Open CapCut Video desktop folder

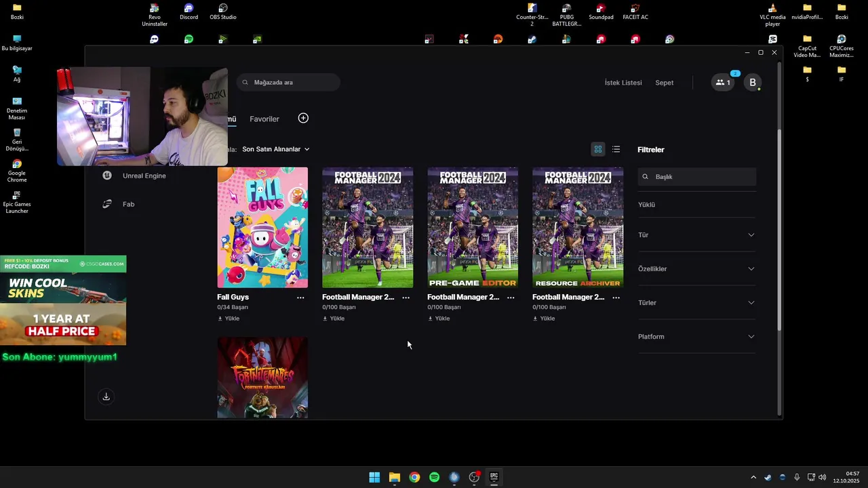click(x=807, y=46)
